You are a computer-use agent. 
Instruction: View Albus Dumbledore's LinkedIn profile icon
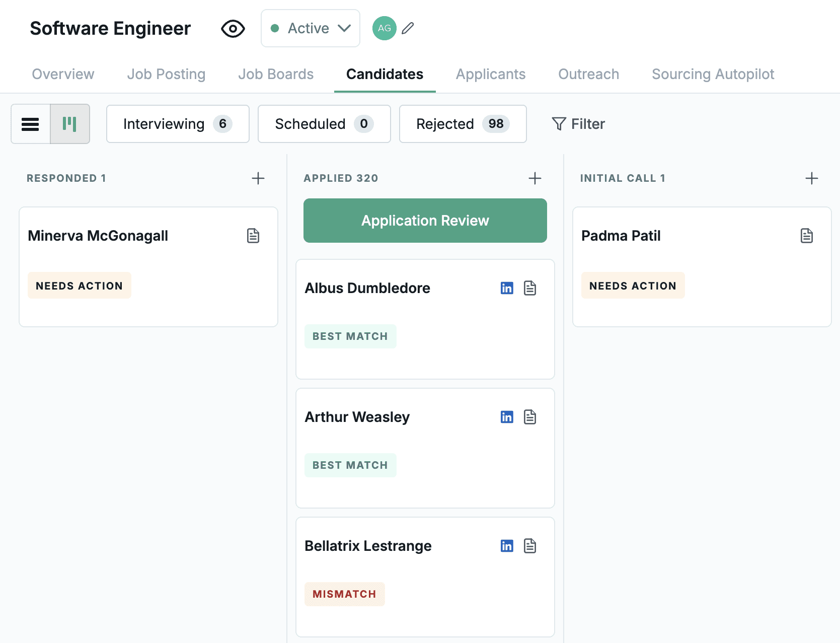pyautogui.click(x=507, y=288)
